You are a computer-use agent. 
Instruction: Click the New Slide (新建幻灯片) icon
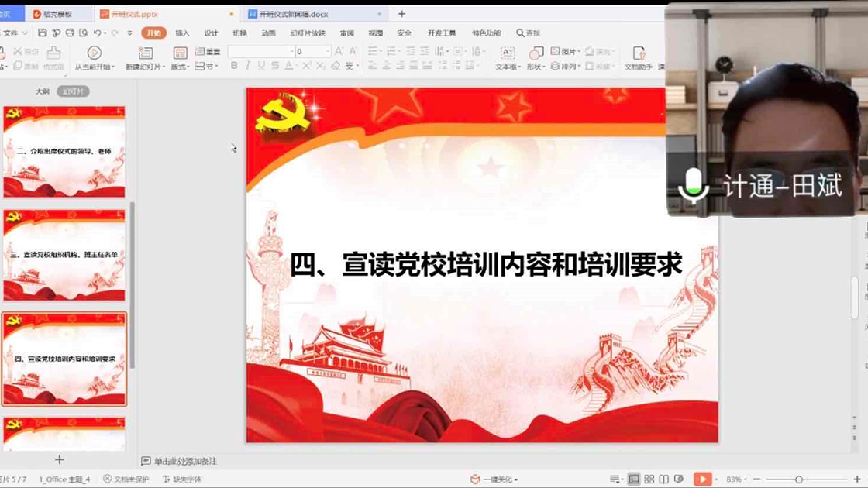pos(145,53)
